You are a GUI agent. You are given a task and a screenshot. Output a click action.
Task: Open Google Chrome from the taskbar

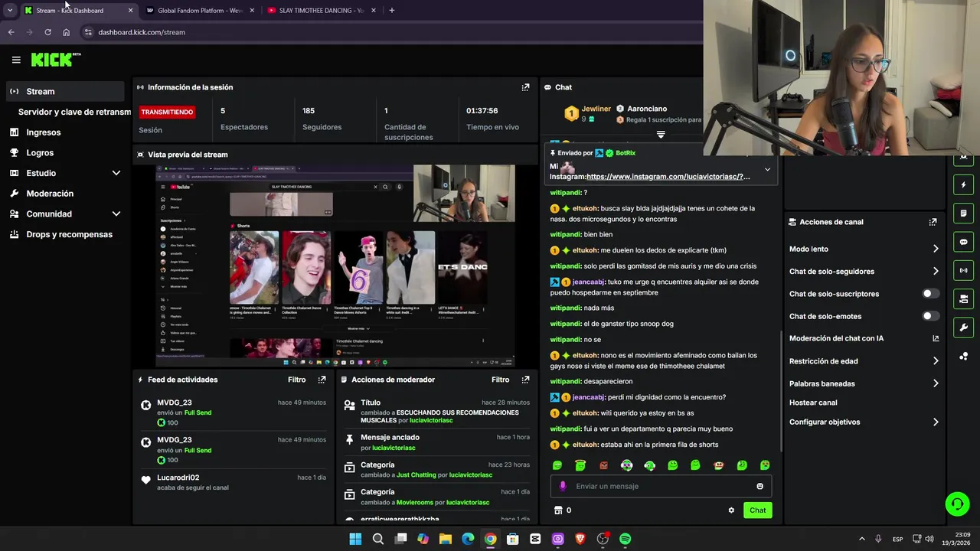[490, 539]
